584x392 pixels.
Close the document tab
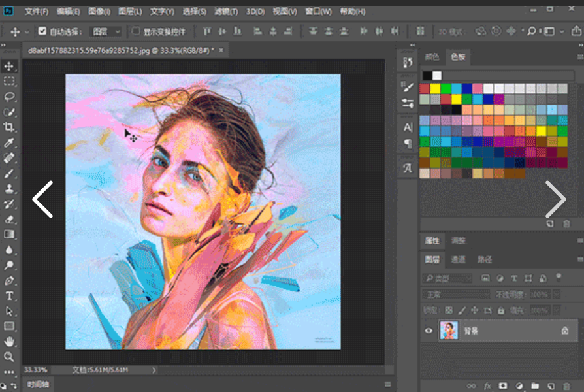pos(221,50)
